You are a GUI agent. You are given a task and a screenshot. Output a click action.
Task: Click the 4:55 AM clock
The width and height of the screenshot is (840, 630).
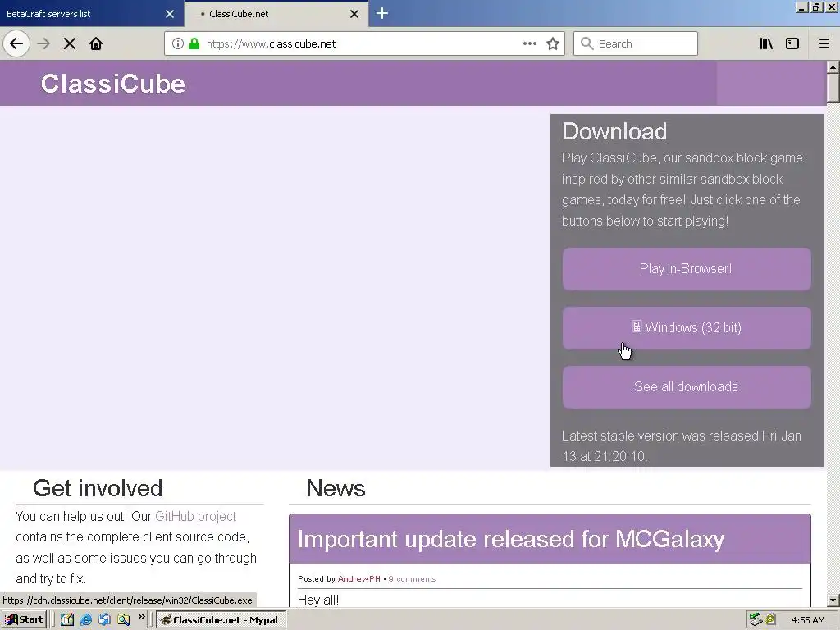(x=808, y=620)
